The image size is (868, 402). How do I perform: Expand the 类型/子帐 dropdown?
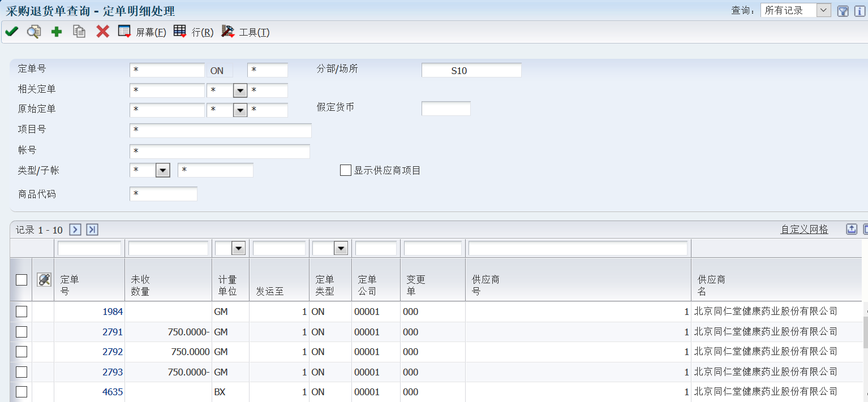(x=163, y=170)
